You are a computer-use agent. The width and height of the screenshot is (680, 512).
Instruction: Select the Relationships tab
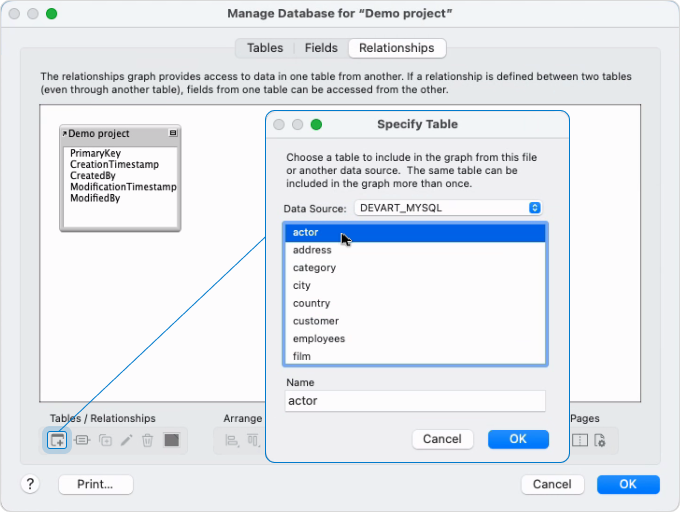click(x=397, y=48)
